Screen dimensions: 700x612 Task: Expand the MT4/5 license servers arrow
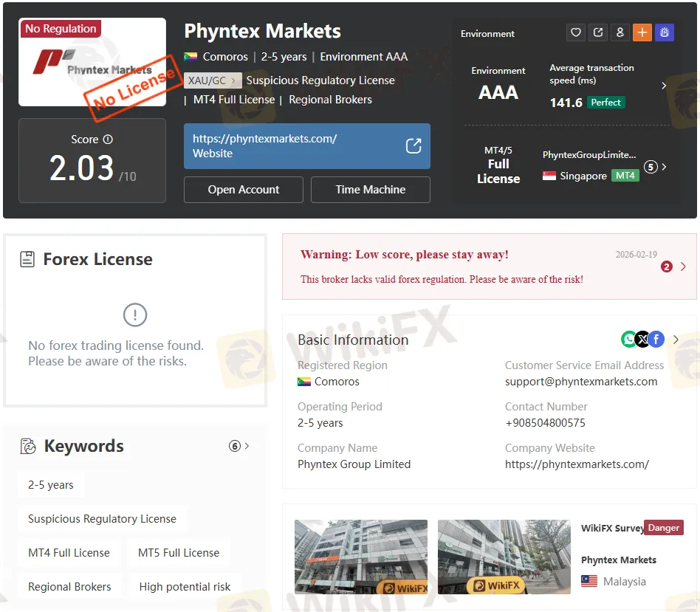pos(664,167)
